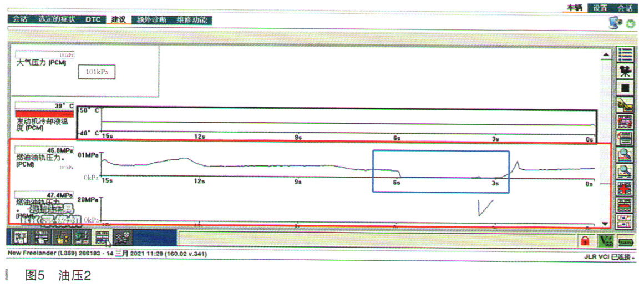
Task: Click the fourth bottom toolbar network icon
Action: (82, 238)
